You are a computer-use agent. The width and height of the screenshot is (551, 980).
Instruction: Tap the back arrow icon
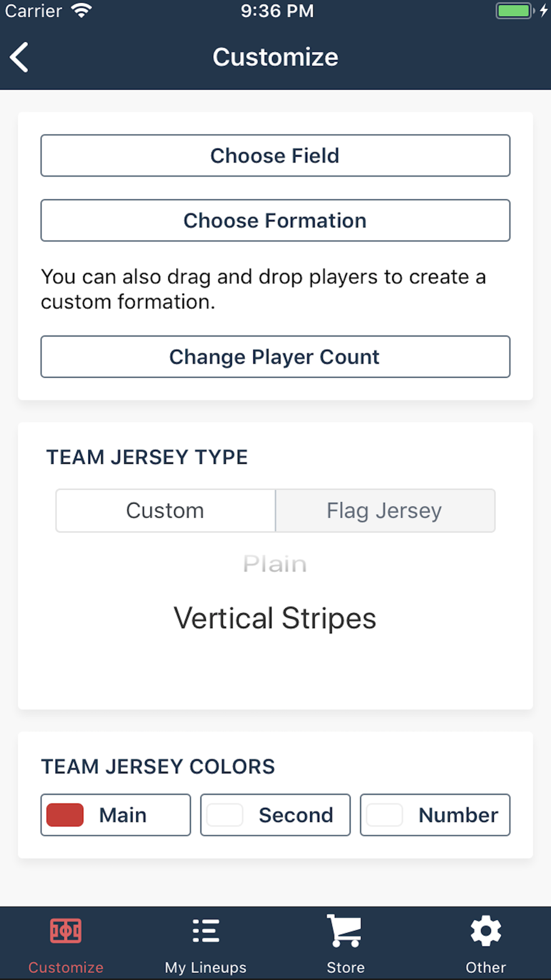click(x=19, y=57)
